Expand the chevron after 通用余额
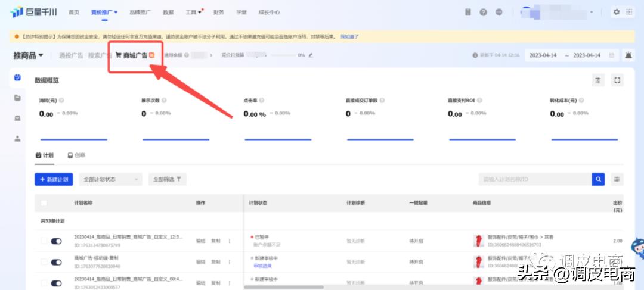The height and width of the screenshot is (290, 644). pyautogui.click(x=211, y=55)
